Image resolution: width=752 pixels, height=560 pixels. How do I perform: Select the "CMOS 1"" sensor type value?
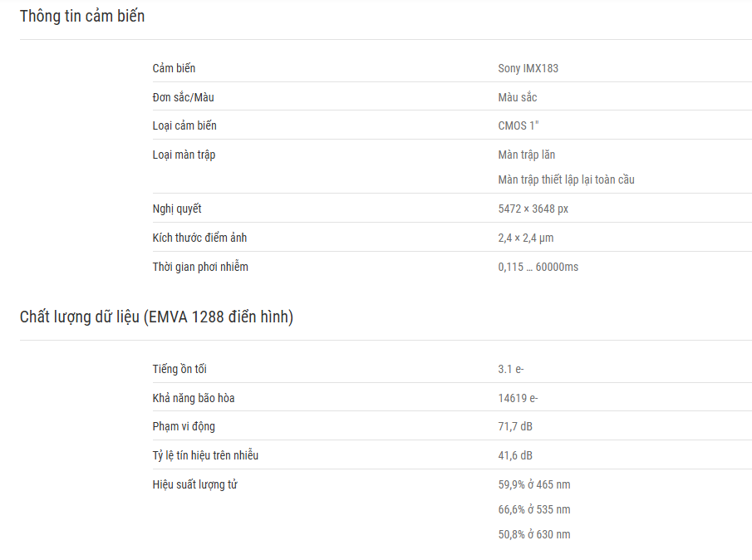tap(519, 125)
